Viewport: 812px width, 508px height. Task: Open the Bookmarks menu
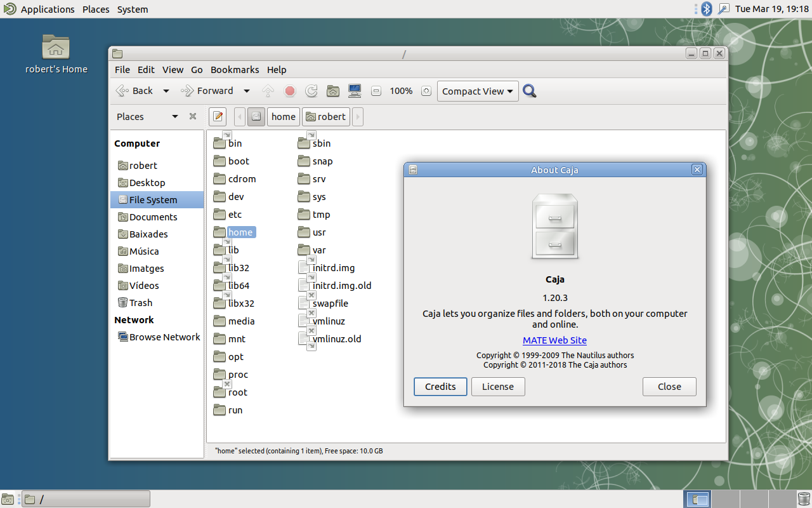click(x=235, y=70)
